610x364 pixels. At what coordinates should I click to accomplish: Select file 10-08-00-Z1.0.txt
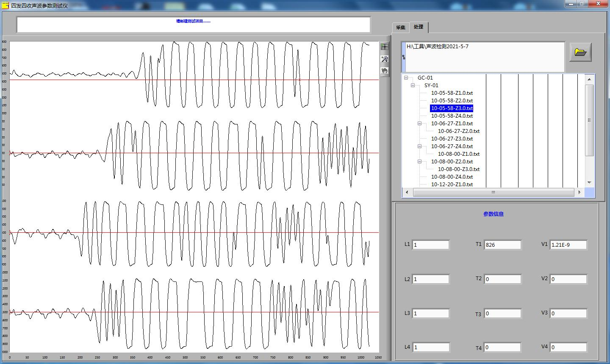point(459,154)
